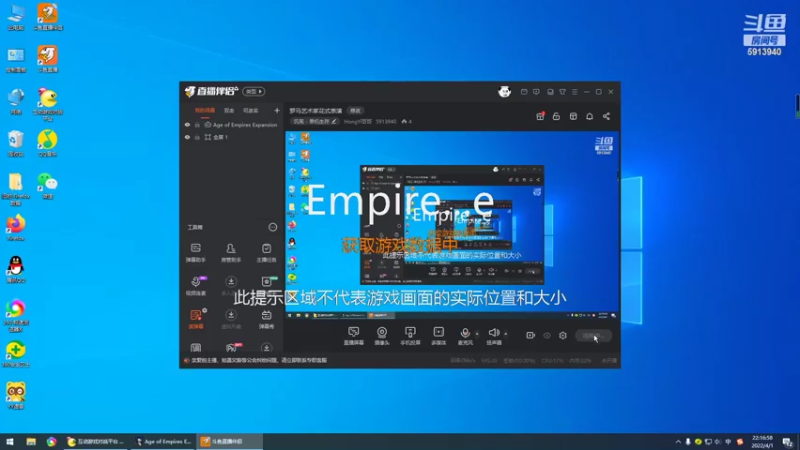Open Windows Start menu
Image resolution: width=800 pixels, height=450 pixels.
(x=10, y=442)
